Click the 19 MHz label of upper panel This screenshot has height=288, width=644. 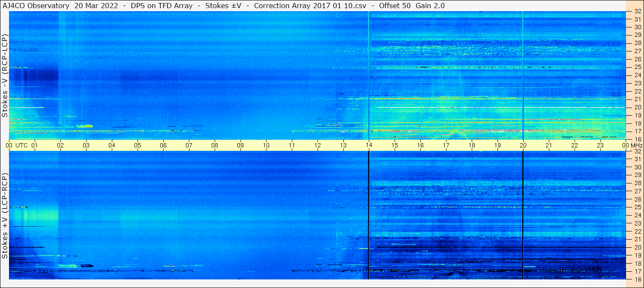[x=637, y=115]
